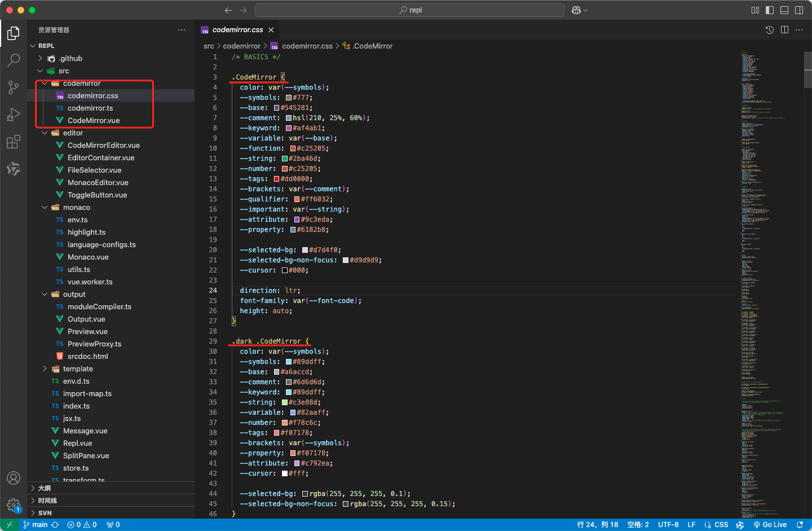Open the dropdown arrow next to Copilot

click(585, 10)
